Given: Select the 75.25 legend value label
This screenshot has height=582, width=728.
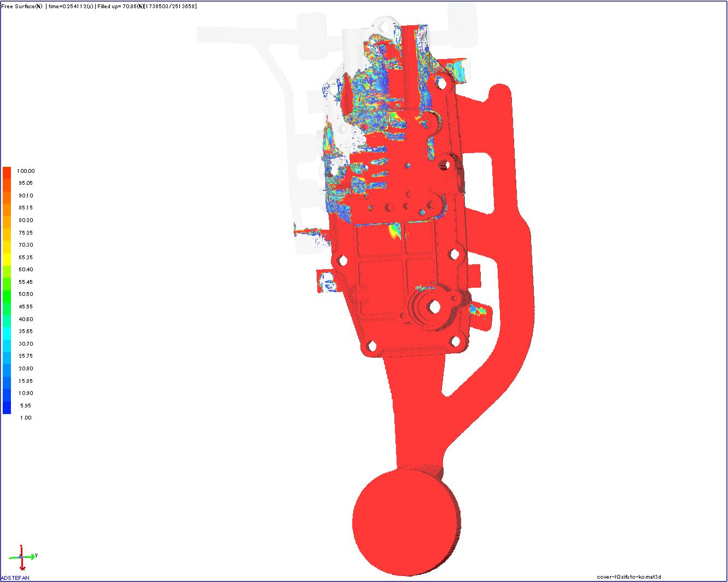Looking at the screenshot, I should coord(25,233).
